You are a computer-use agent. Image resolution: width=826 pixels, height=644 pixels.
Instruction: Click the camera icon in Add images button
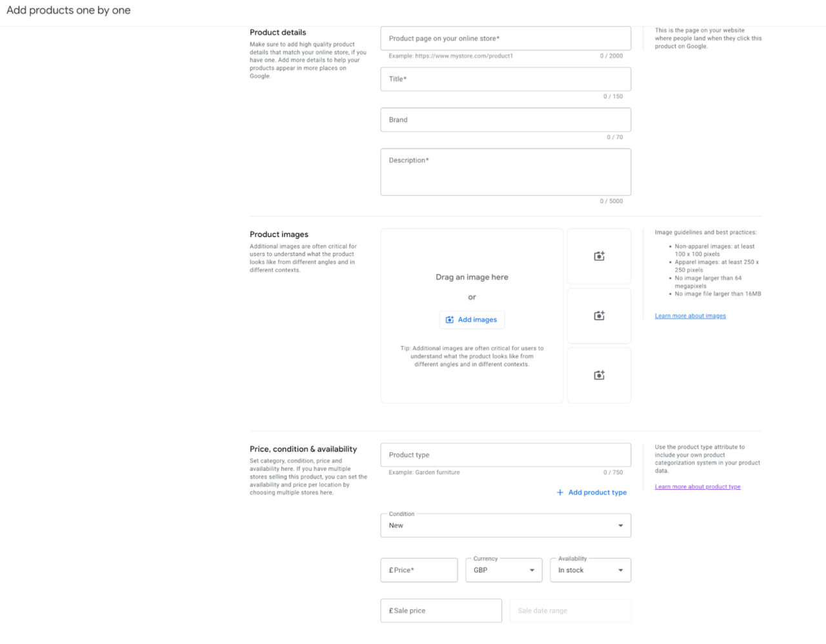click(x=450, y=319)
